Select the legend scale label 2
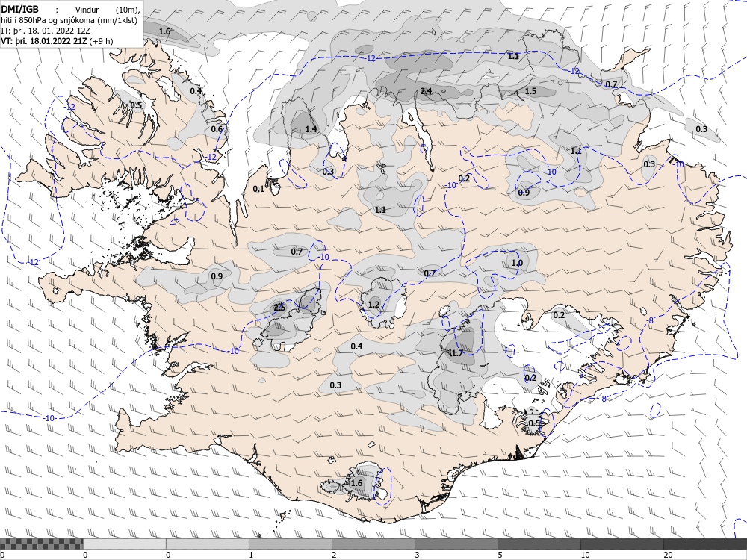The image size is (747, 560). [334, 555]
